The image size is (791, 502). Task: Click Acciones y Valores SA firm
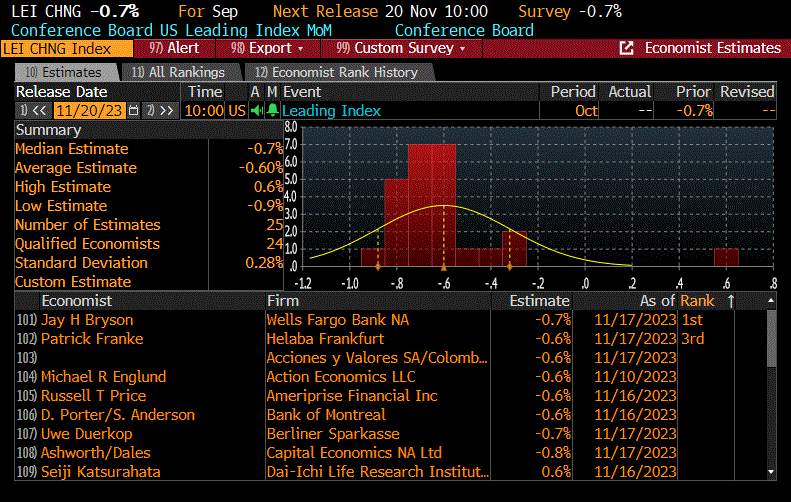point(377,358)
